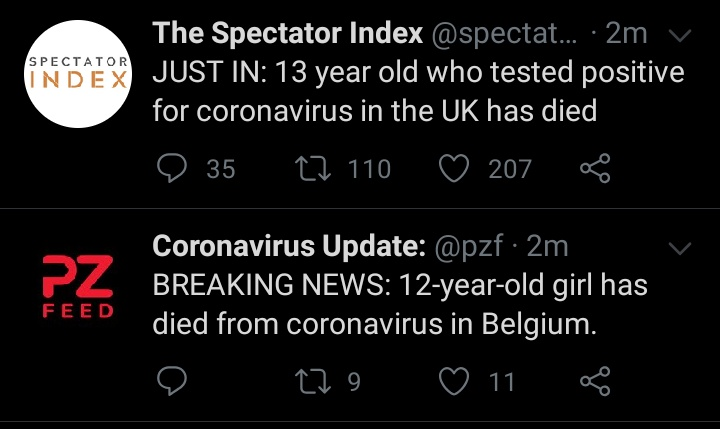Share the Coronavirus Update tweet
Viewport: 720px width, 429px height.
pyautogui.click(x=595, y=381)
